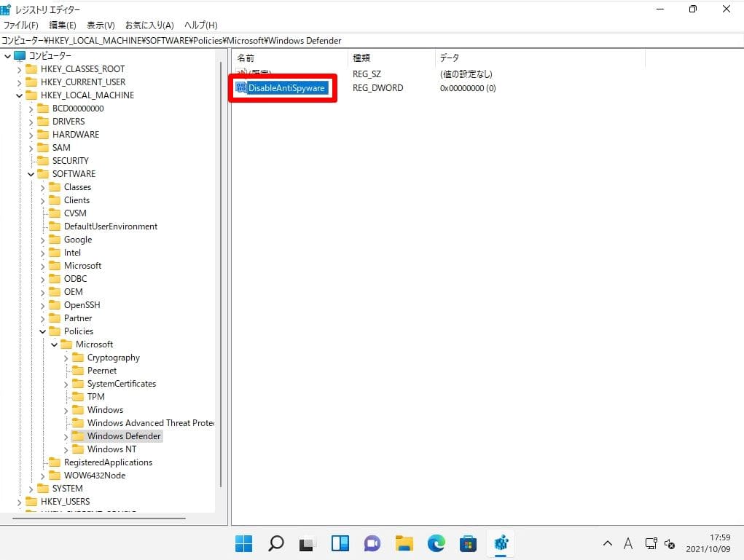Open the 表示(V) menu
The height and width of the screenshot is (560, 744).
(101, 25)
